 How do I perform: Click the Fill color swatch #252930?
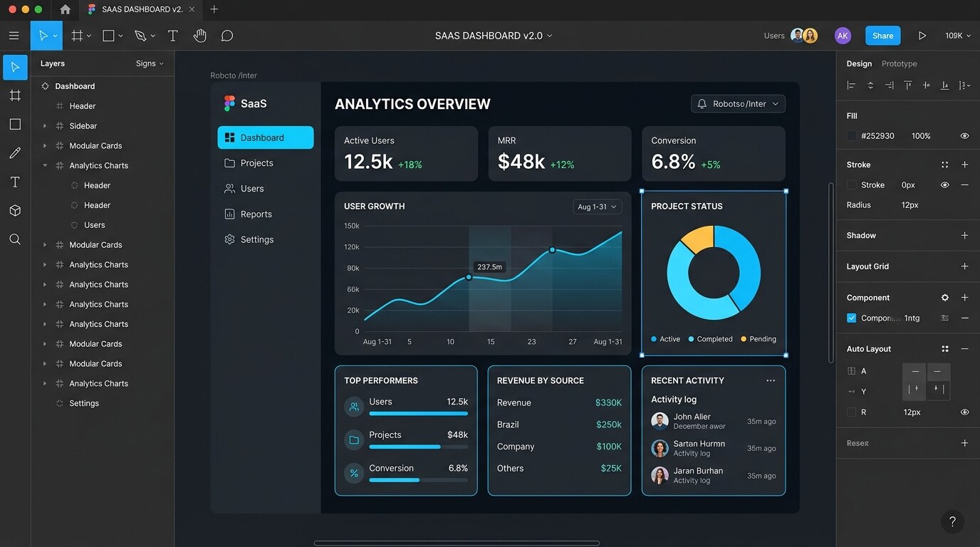pos(851,135)
